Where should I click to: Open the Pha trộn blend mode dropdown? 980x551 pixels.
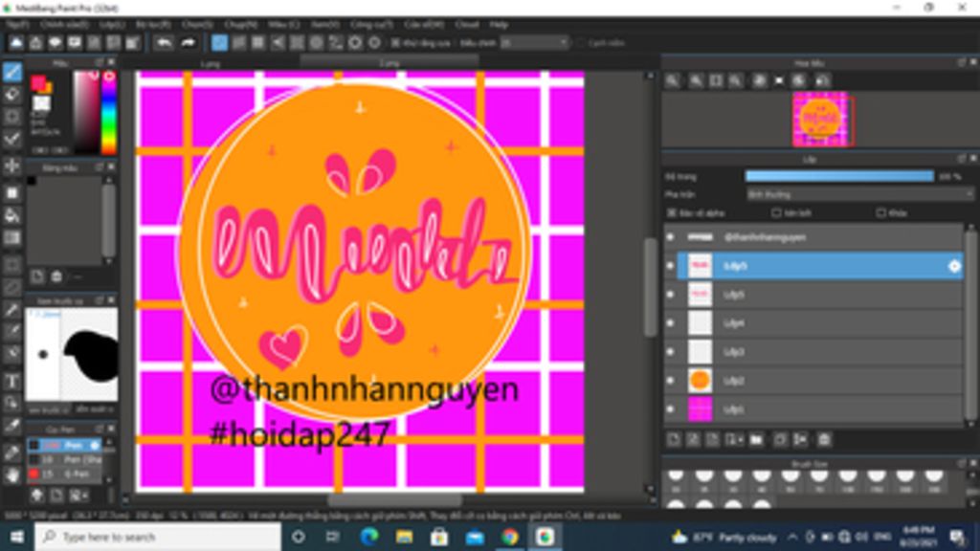coord(860,195)
